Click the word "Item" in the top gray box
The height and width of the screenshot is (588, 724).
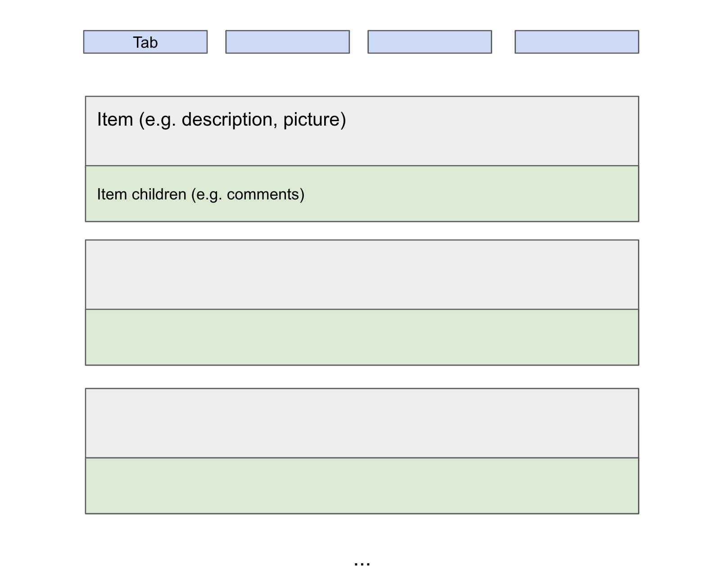pyautogui.click(x=115, y=120)
